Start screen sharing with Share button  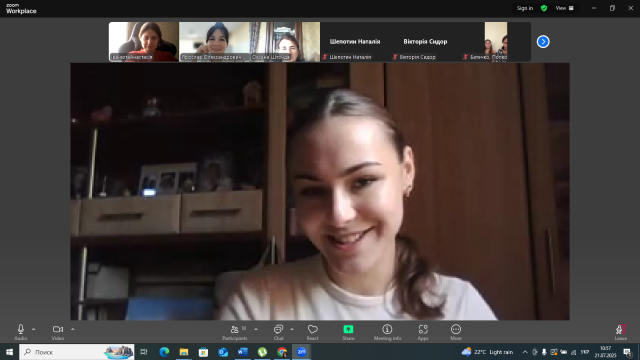click(348, 332)
